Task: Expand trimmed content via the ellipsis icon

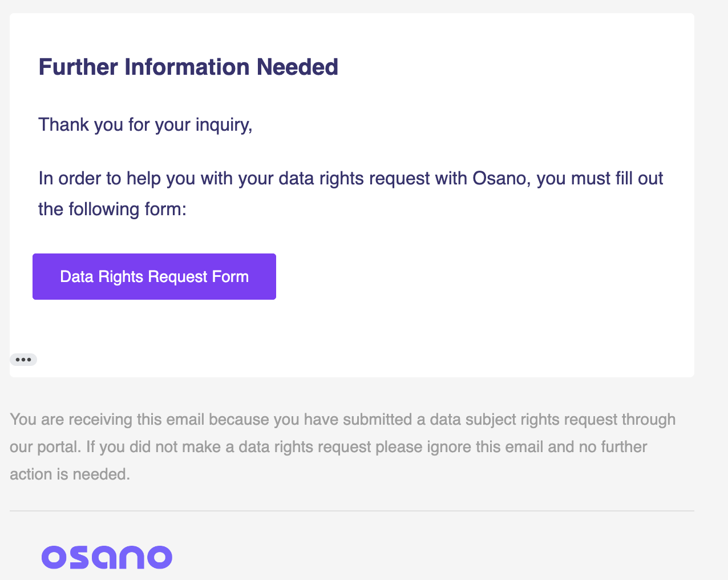Action: (x=23, y=360)
